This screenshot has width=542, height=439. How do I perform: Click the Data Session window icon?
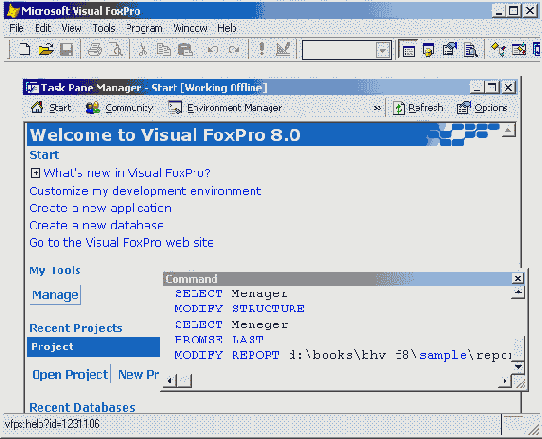click(x=428, y=49)
